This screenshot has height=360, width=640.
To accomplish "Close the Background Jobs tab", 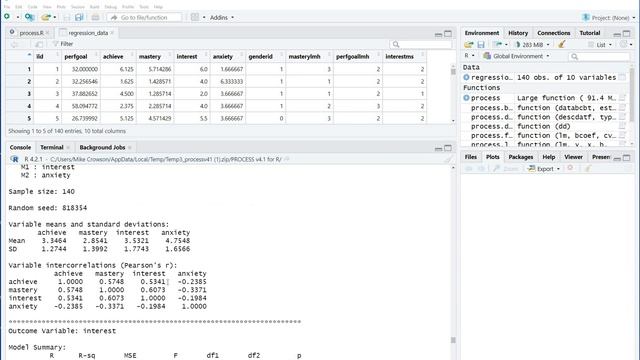I will [x=130, y=147].
